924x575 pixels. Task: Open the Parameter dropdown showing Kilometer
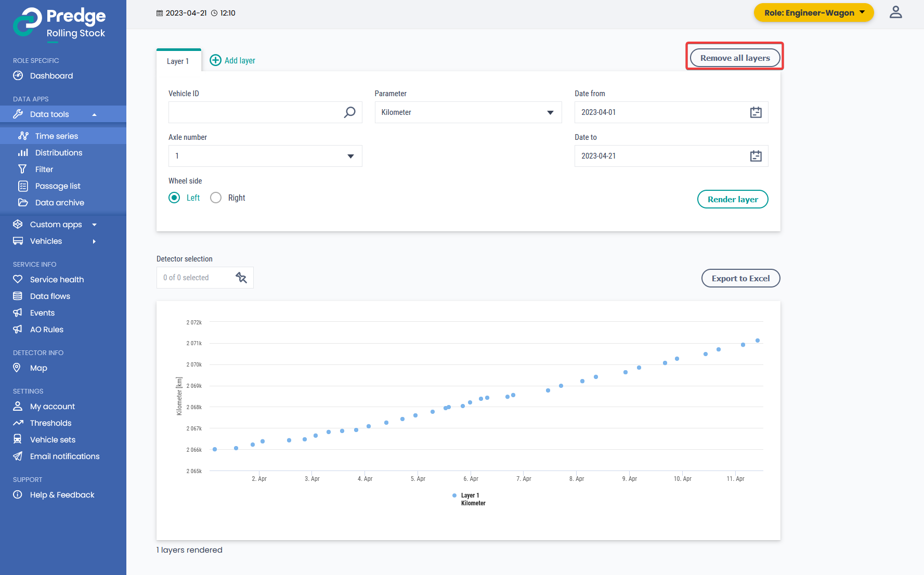point(467,112)
